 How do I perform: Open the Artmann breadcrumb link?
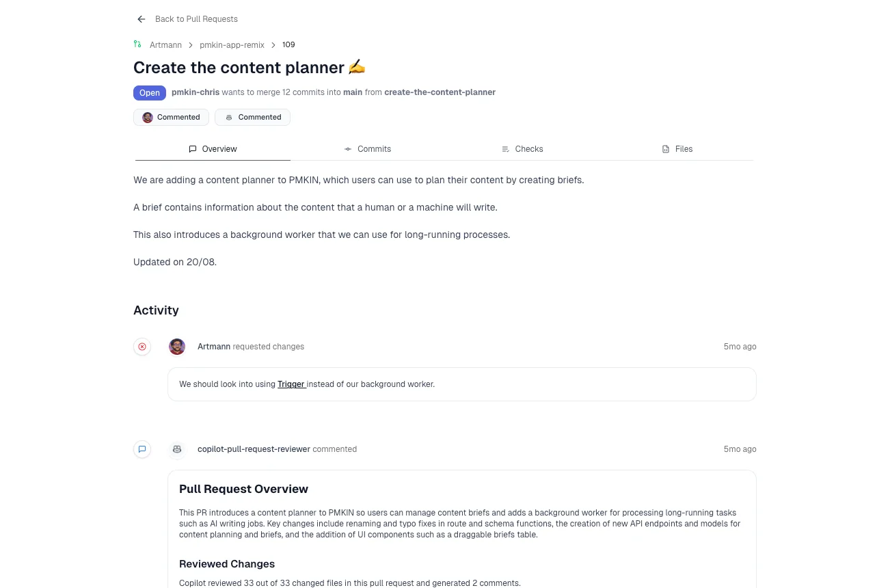(x=165, y=45)
